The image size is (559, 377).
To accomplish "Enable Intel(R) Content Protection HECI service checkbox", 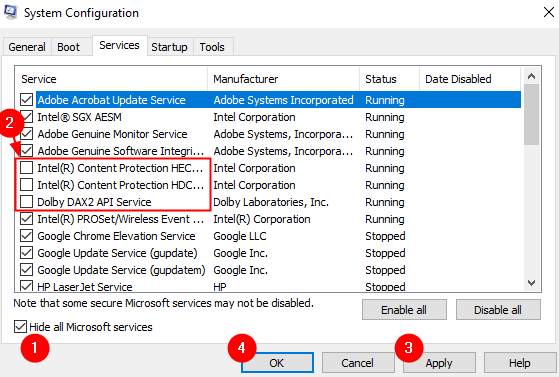I will pos(26,168).
